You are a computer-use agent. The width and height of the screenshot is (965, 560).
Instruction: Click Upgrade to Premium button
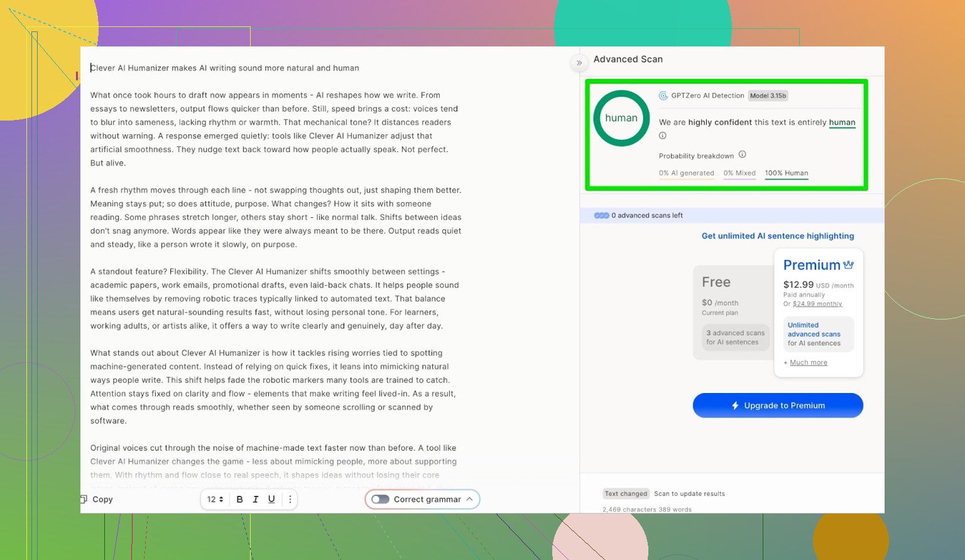tap(778, 406)
